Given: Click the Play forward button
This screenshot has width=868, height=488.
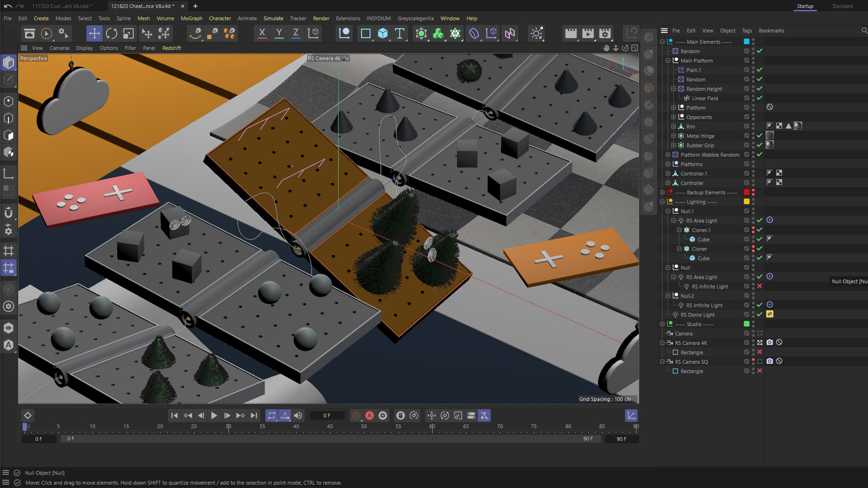Looking at the screenshot, I should [x=214, y=416].
